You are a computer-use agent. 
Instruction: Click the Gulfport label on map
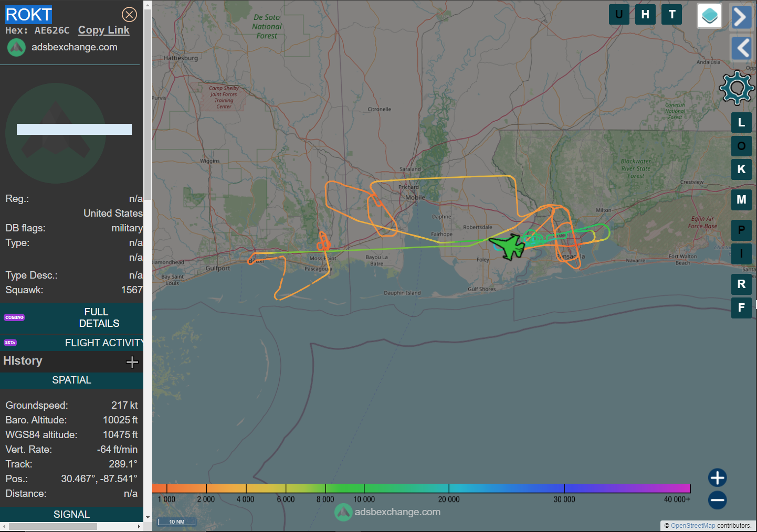pyautogui.click(x=218, y=268)
